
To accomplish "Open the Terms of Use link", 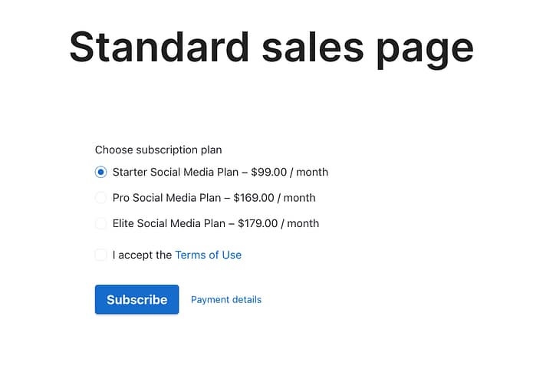I will [x=208, y=255].
